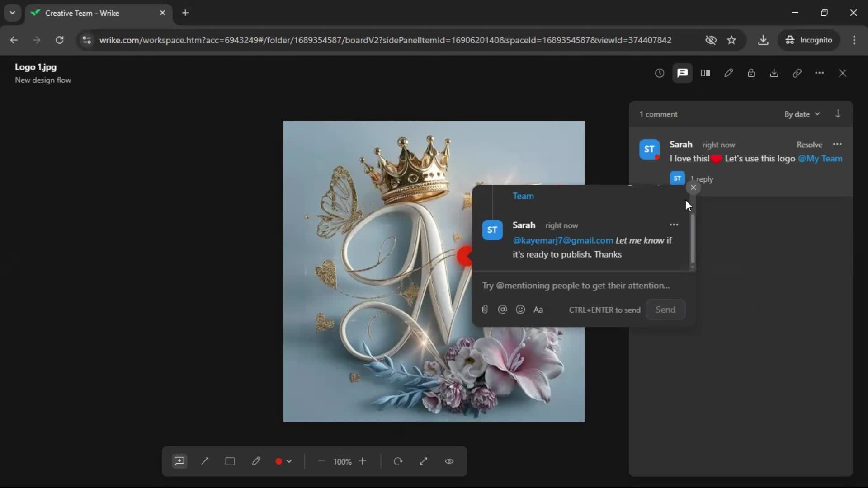The width and height of the screenshot is (868, 488).
Task: Toggle the comments panel icon
Action: point(682,73)
